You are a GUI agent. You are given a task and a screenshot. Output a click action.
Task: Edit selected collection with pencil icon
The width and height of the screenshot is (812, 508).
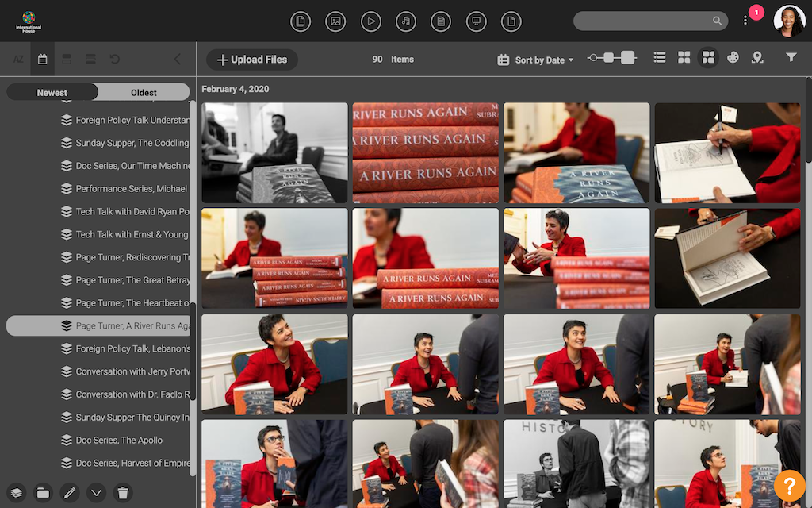pos(70,492)
